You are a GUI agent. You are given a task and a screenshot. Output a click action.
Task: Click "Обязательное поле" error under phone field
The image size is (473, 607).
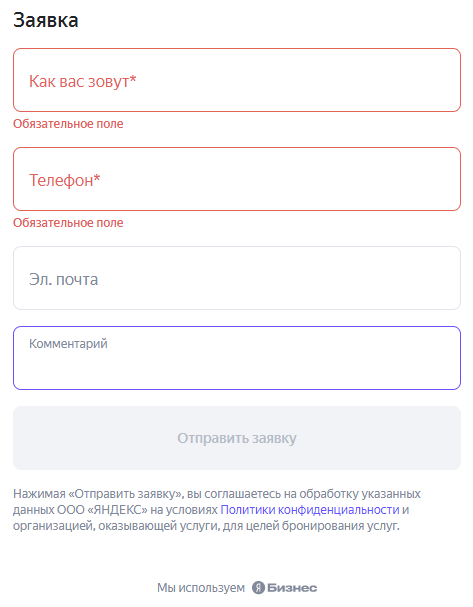68,223
